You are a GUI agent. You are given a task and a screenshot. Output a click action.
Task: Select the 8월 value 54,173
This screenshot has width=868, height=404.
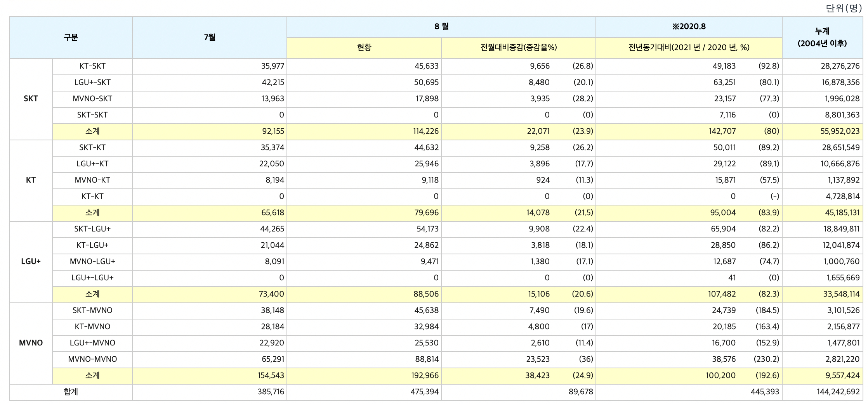427,229
